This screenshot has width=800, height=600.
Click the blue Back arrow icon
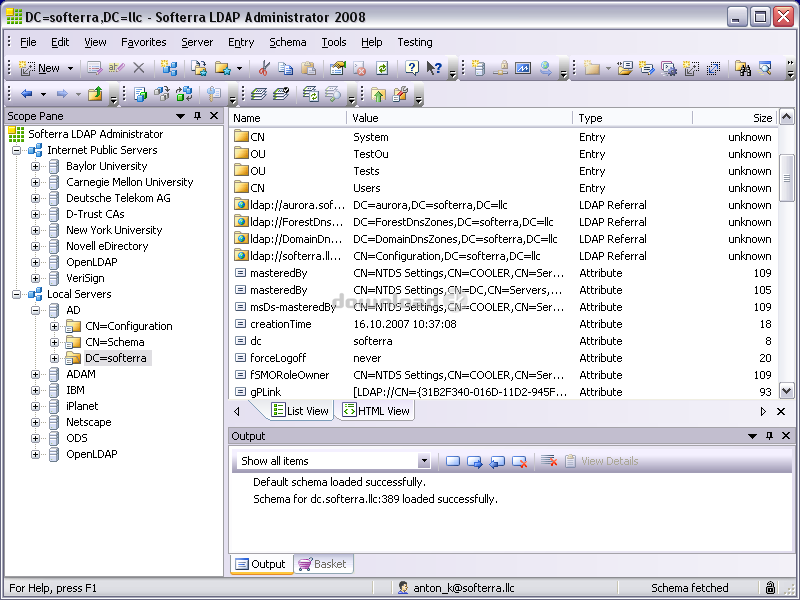pos(27,94)
